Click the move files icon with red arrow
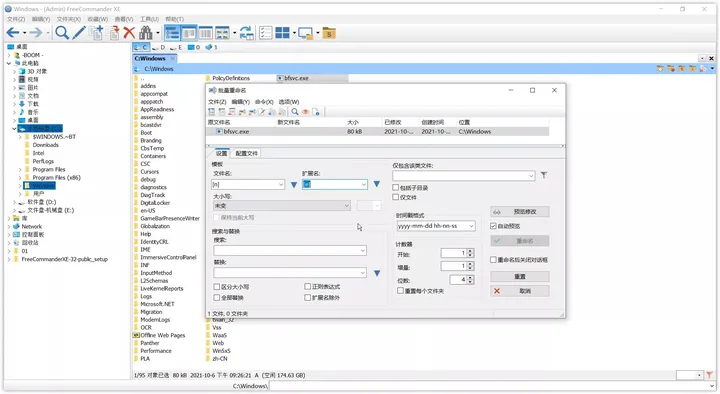Viewport: 720px width, 394px height. point(114,33)
